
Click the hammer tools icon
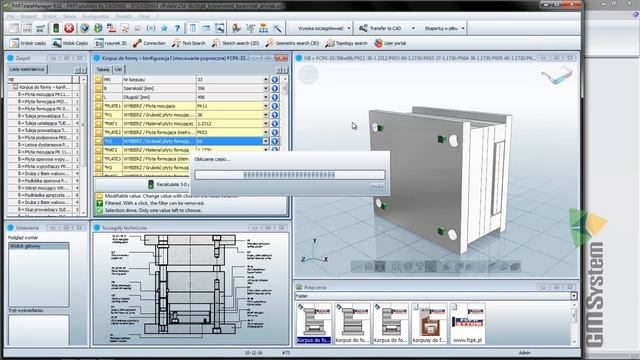(277, 28)
